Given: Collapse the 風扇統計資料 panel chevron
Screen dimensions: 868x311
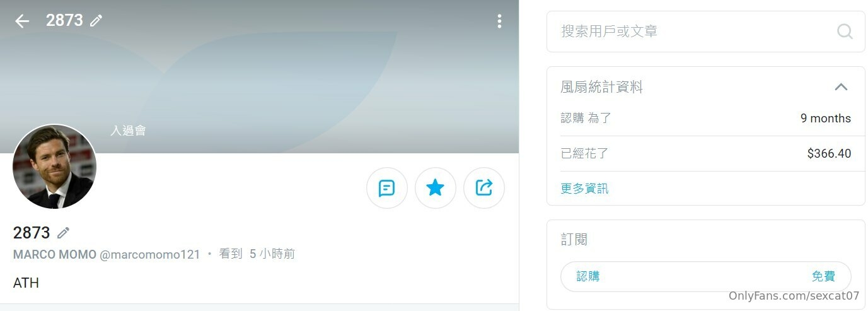Looking at the screenshot, I should [841, 87].
